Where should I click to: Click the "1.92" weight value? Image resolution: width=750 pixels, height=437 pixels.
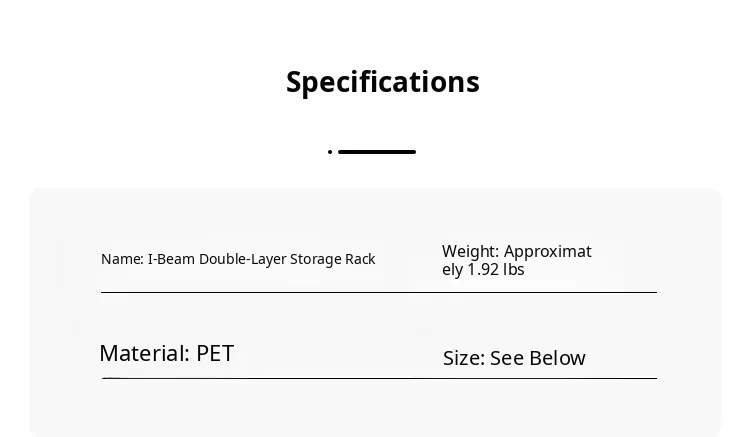pyautogui.click(x=483, y=270)
